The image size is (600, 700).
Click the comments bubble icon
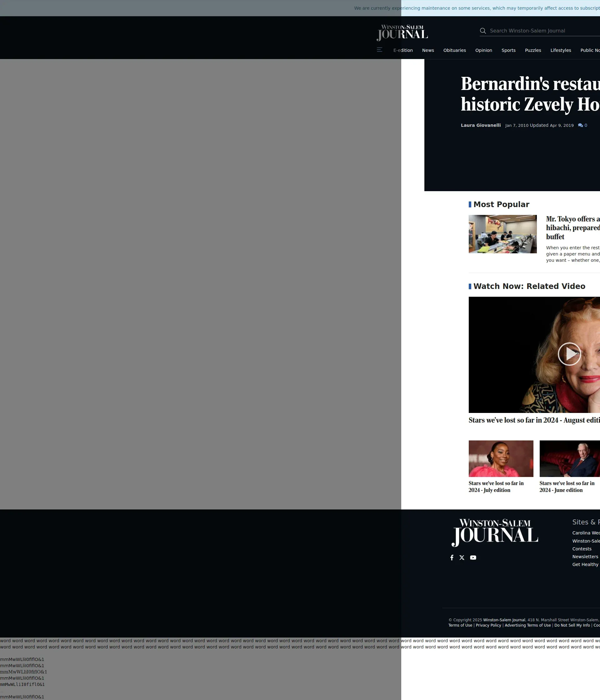580,125
